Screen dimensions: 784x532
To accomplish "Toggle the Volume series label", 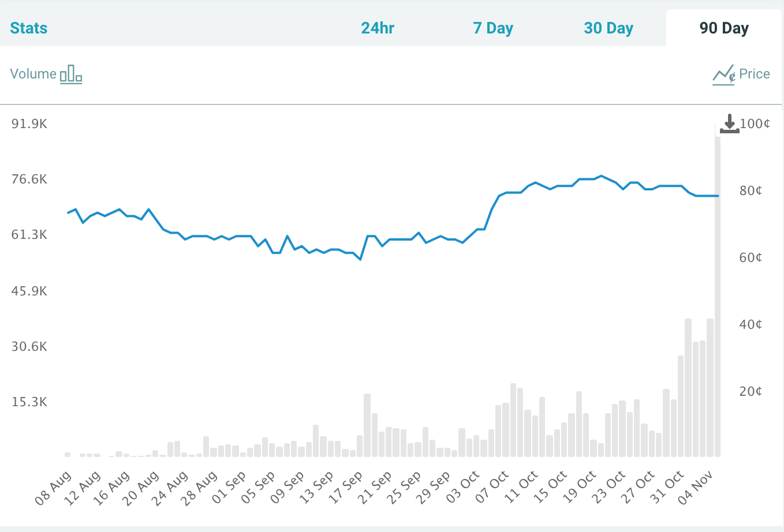I will pyautogui.click(x=33, y=74).
